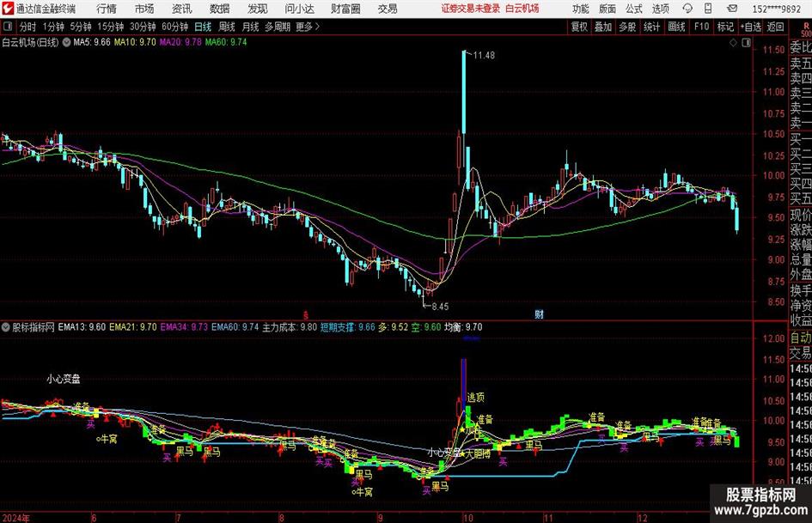Open the F10 company info button
This screenshot has width=812, height=523.
point(701,27)
